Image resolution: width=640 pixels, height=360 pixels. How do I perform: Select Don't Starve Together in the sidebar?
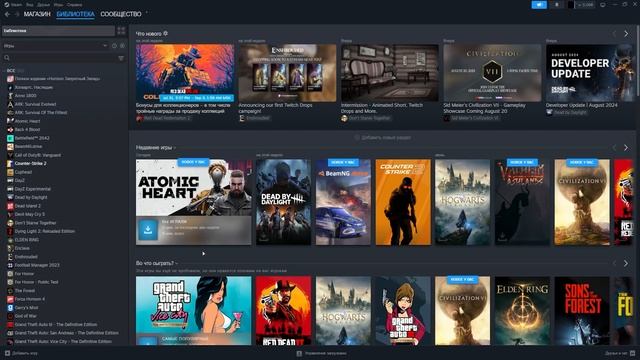click(x=36, y=223)
